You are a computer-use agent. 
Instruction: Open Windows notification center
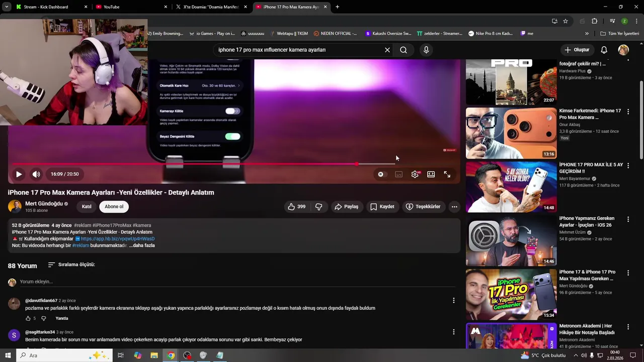(633, 355)
